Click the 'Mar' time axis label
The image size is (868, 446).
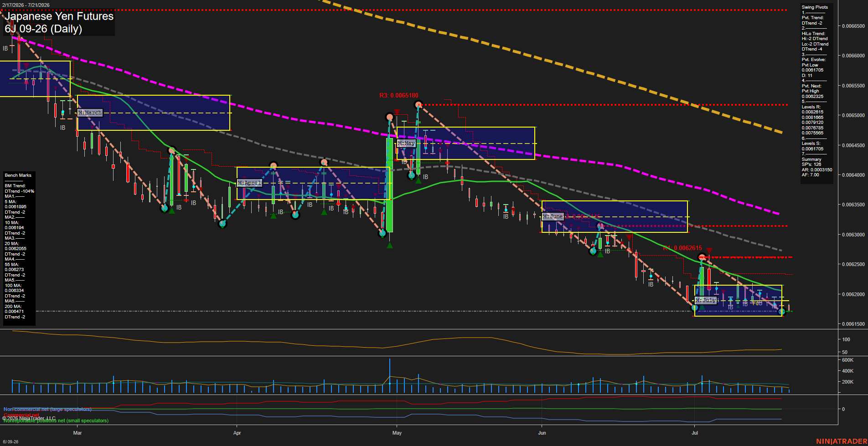[77, 433]
